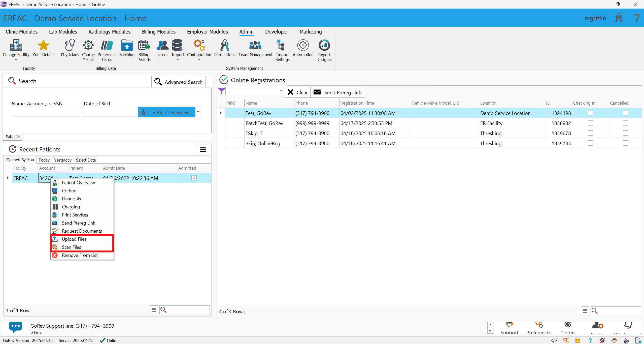The height and width of the screenshot is (344, 644).
Task: Expand the Change Facility dropdown
Action: (16, 59)
